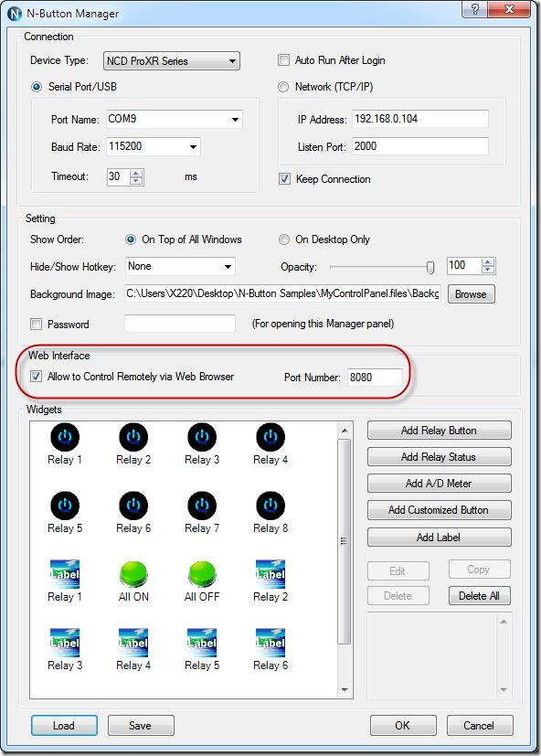Click the Widgets list scrollbar up arrow

pyautogui.click(x=345, y=431)
